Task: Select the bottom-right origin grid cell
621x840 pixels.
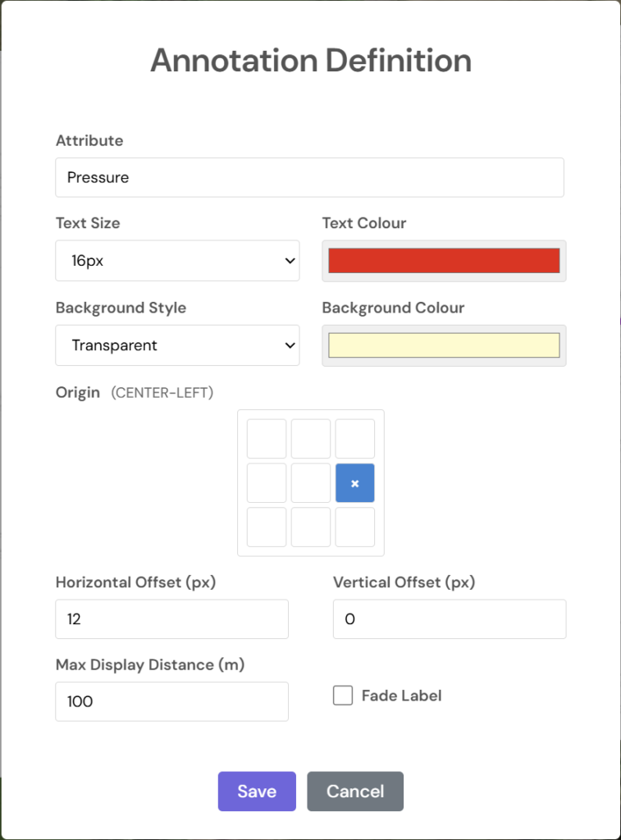Action: (x=355, y=527)
